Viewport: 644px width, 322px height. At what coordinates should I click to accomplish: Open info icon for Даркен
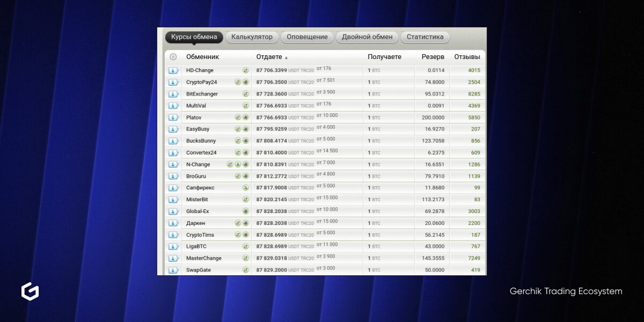point(173,223)
